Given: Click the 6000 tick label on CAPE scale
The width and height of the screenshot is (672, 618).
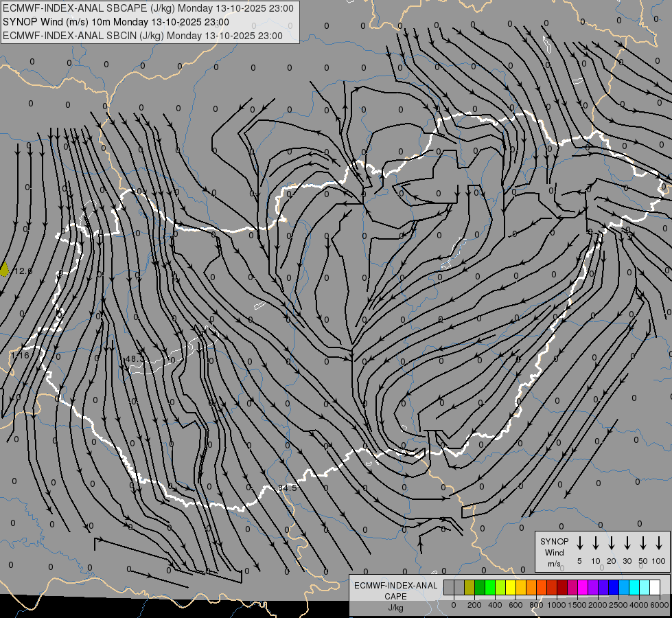Looking at the screenshot, I should 660,605.
